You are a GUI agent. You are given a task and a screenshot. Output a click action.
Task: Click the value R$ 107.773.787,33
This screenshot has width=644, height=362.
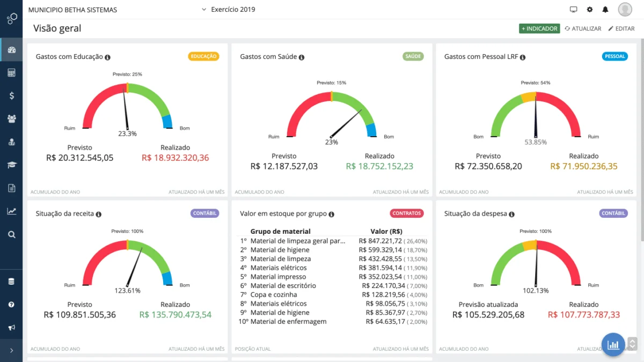pyautogui.click(x=584, y=315)
